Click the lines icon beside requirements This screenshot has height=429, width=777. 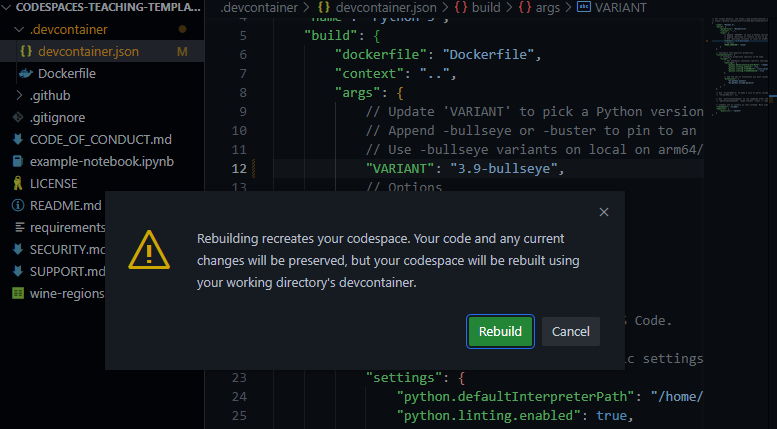pyautogui.click(x=19, y=227)
